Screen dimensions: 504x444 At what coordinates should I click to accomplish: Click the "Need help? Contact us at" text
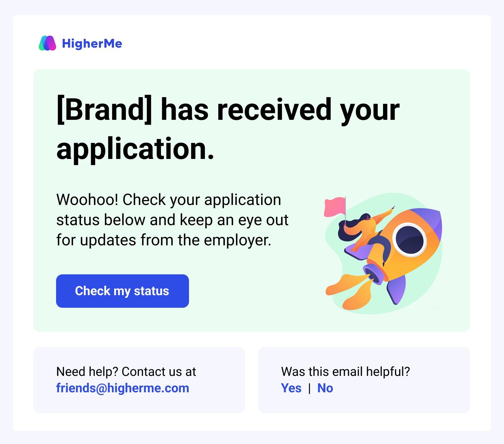pyautogui.click(x=126, y=372)
